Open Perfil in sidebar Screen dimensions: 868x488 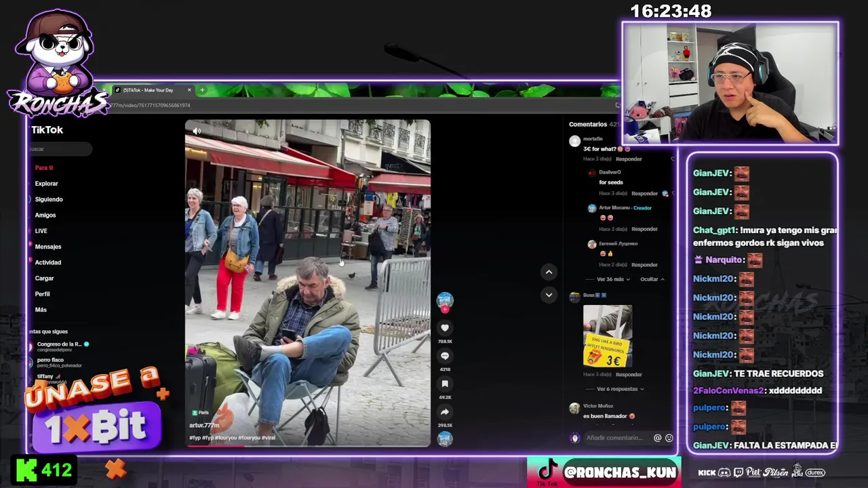[x=42, y=294]
